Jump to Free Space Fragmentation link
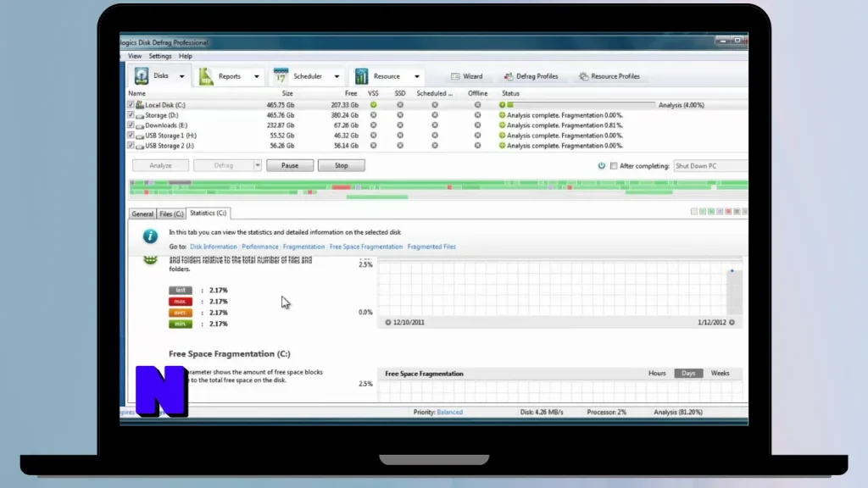 (x=366, y=247)
